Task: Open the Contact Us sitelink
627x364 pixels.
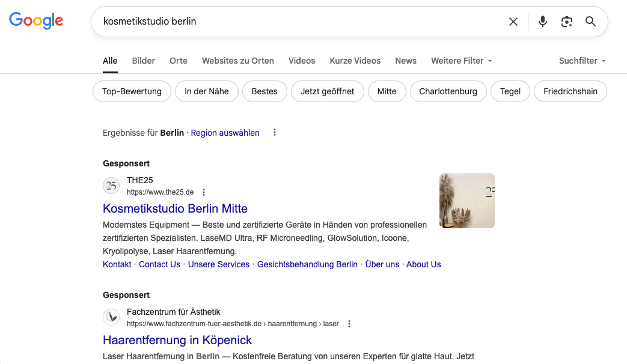Action: (x=159, y=264)
